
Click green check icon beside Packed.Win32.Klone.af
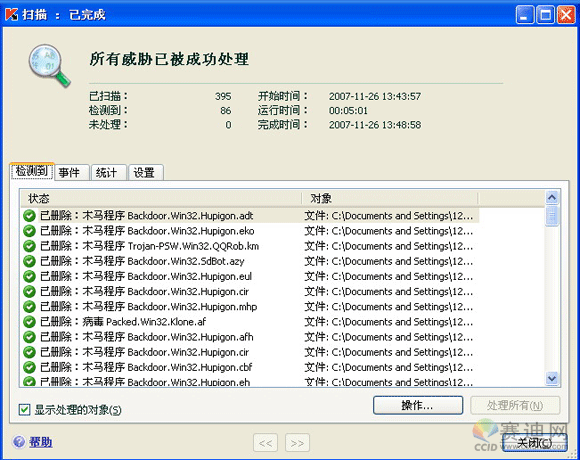point(29,322)
